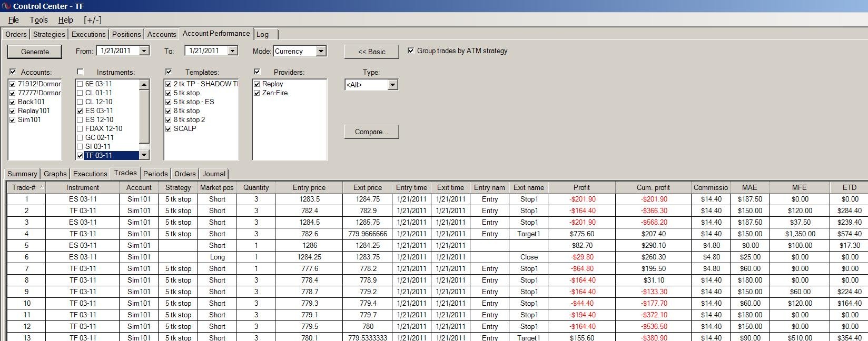Click the << Basic button
The height and width of the screenshot is (341, 868).
coord(371,52)
